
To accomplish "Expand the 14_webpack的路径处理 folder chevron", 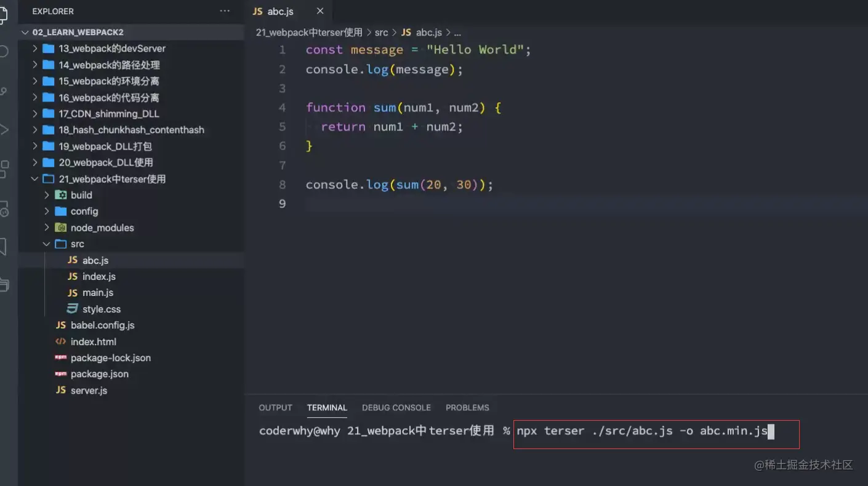I will point(35,65).
